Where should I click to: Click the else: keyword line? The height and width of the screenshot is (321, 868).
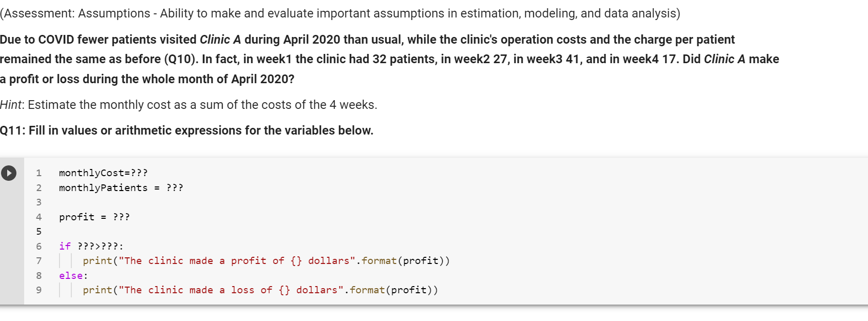pyautogui.click(x=73, y=276)
